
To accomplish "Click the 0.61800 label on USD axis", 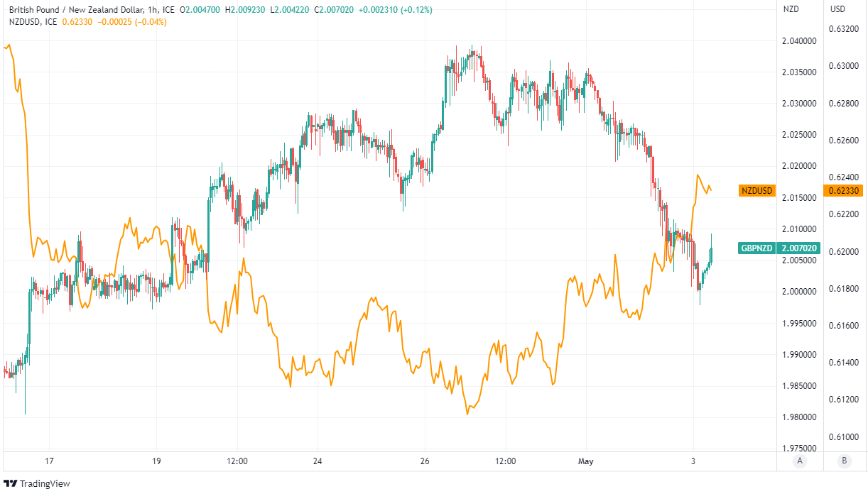I will pos(844,289).
